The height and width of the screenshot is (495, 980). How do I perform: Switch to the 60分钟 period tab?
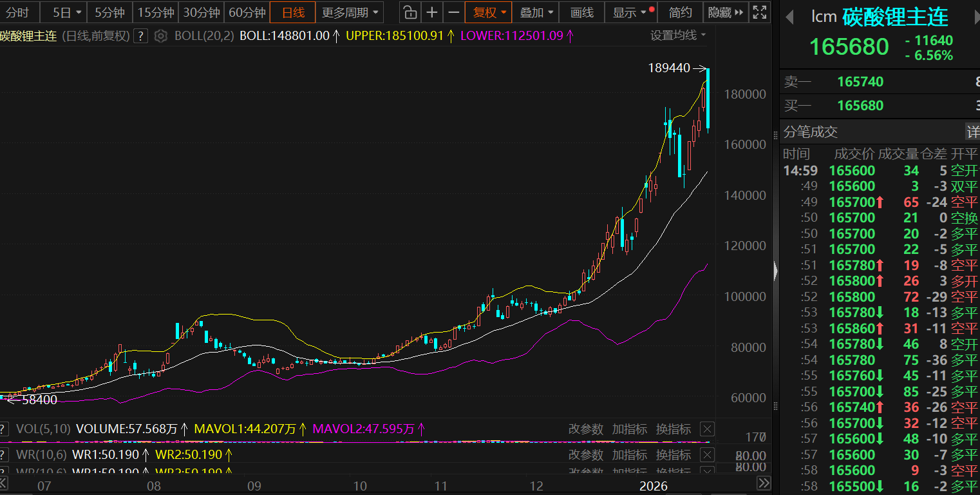tap(247, 12)
